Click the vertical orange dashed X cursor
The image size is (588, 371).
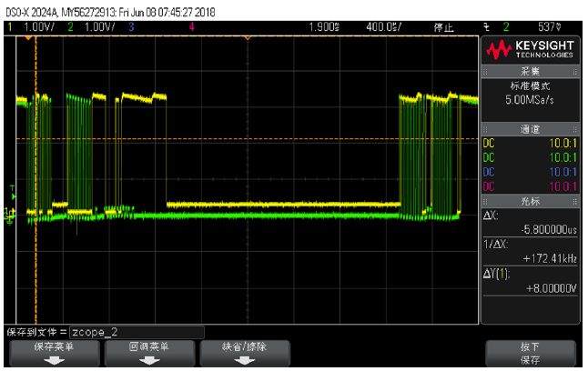pos(36,180)
